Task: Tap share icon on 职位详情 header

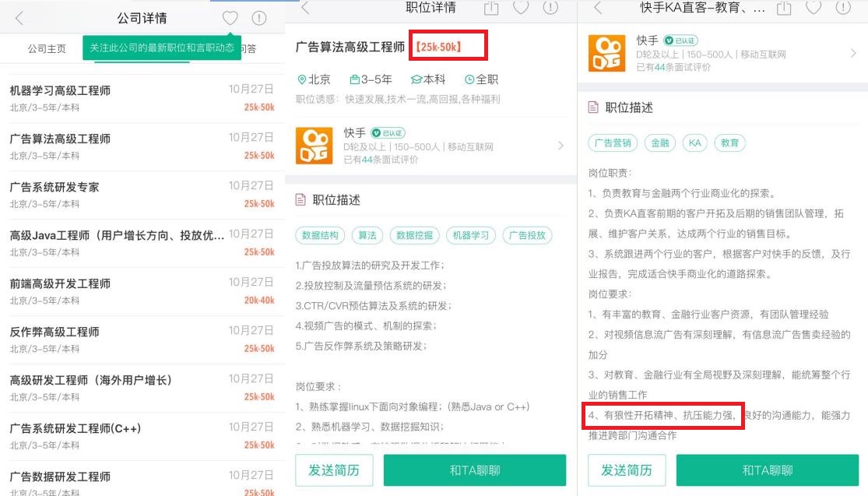Action: [490, 8]
